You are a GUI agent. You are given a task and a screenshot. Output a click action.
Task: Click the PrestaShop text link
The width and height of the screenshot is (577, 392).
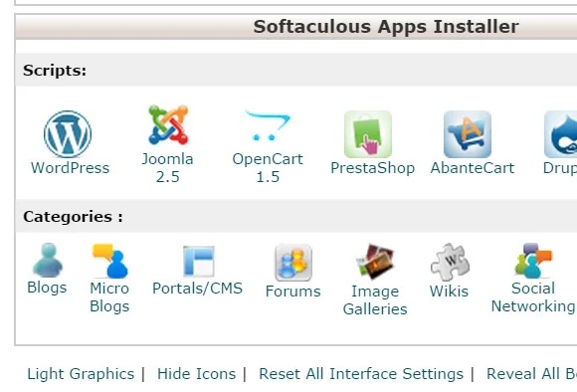tap(372, 168)
